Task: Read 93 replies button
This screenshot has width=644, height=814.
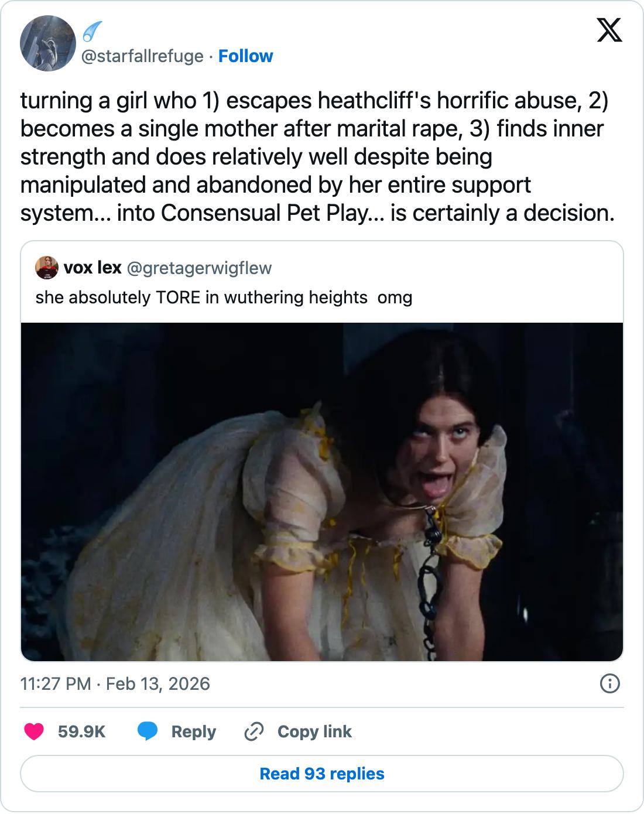Action: pyautogui.click(x=322, y=774)
